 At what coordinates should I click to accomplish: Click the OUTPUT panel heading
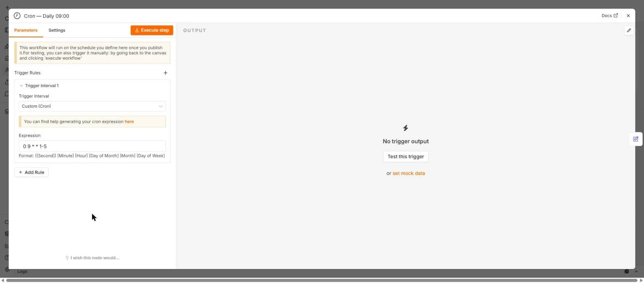click(x=195, y=30)
